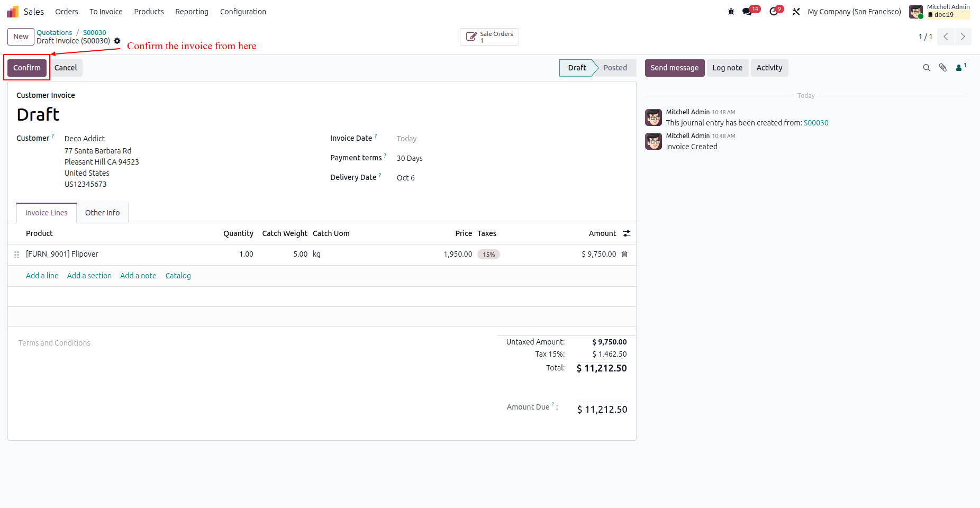Screen dimensions: 980x508
Task: Select the Invoice Lines tab
Action: click(x=47, y=213)
